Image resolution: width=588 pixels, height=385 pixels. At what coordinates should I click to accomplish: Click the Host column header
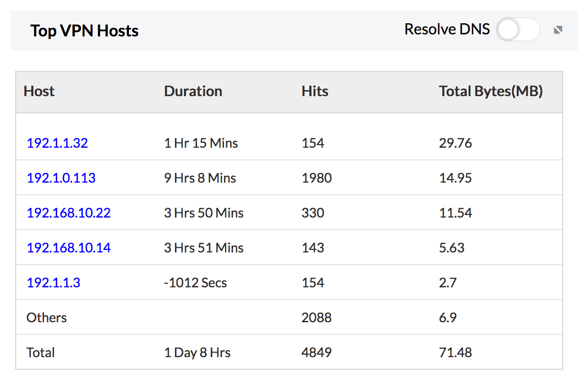[x=39, y=92]
